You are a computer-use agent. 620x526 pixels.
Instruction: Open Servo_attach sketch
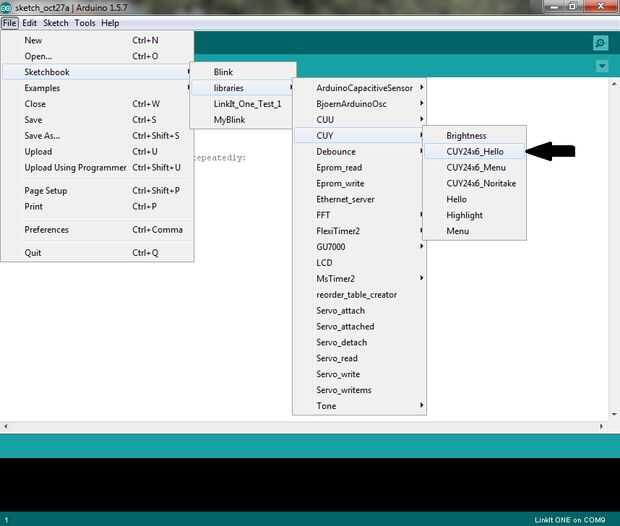coord(359,310)
